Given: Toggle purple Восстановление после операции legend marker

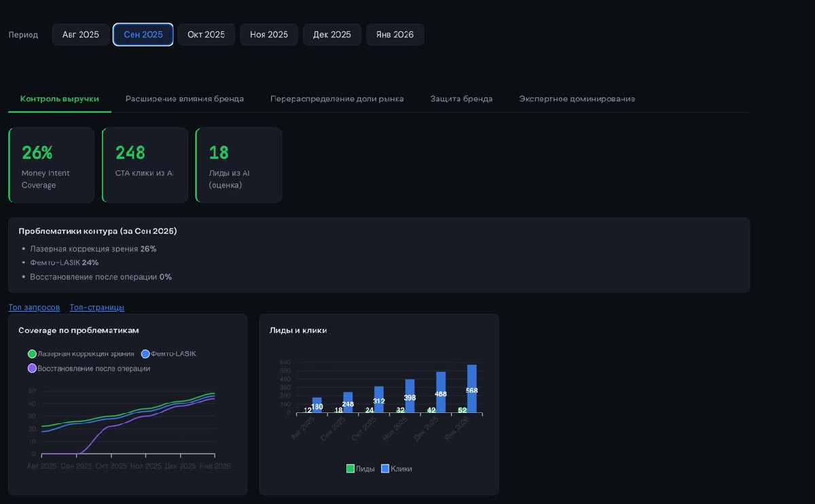Looking at the screenshot, I should coord(32,368).
